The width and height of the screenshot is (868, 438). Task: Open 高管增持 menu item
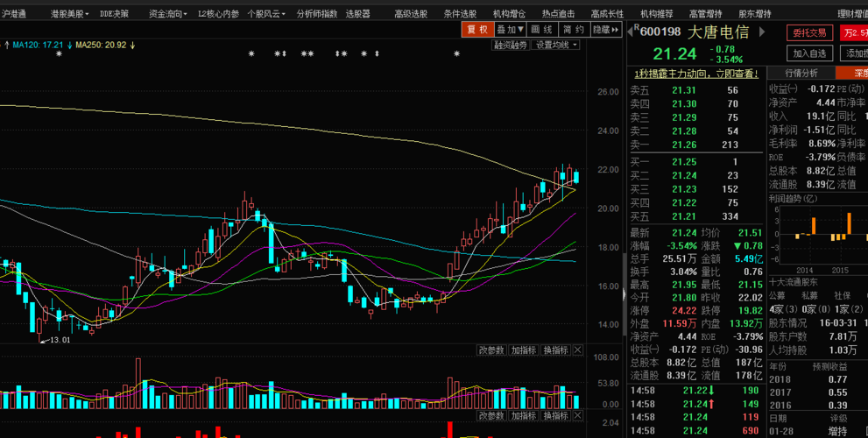706,14
